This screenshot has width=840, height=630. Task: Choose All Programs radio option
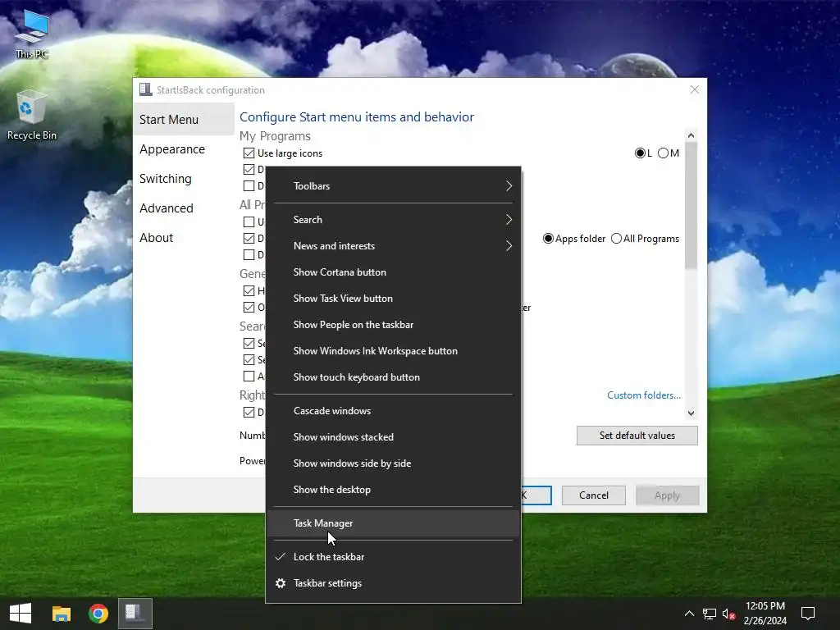point(617,239)
